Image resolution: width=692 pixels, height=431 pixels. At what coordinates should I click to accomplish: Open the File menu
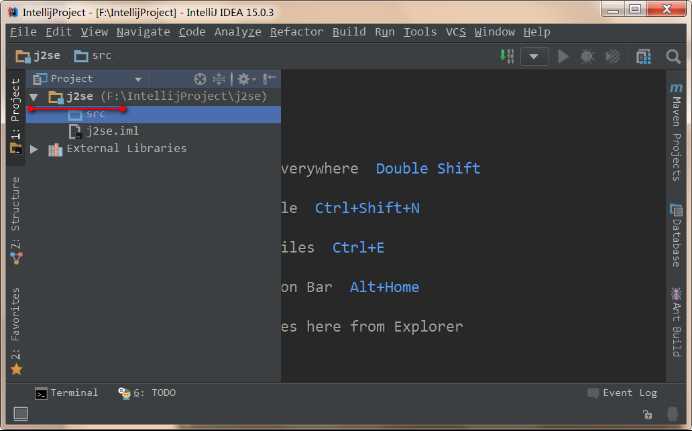point(23,32)
